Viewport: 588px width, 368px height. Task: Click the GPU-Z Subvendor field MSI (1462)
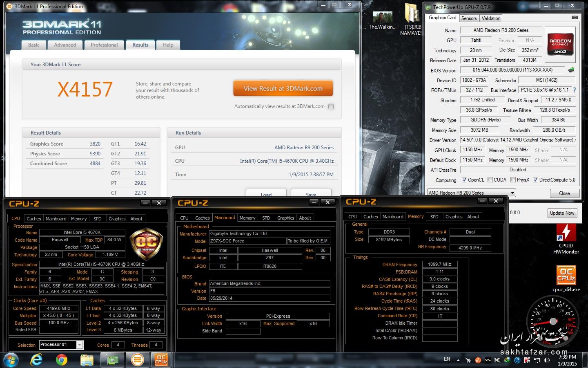tap(546, 80)
